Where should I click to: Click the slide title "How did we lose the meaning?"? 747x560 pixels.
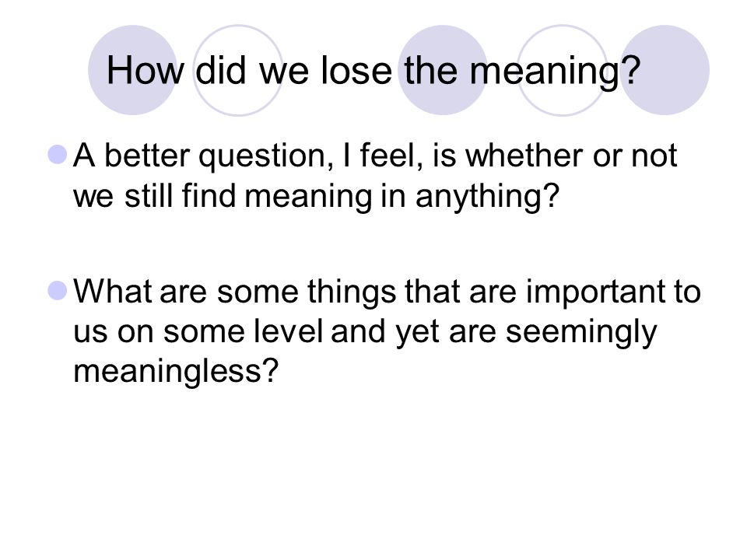(x=373, y=72)
